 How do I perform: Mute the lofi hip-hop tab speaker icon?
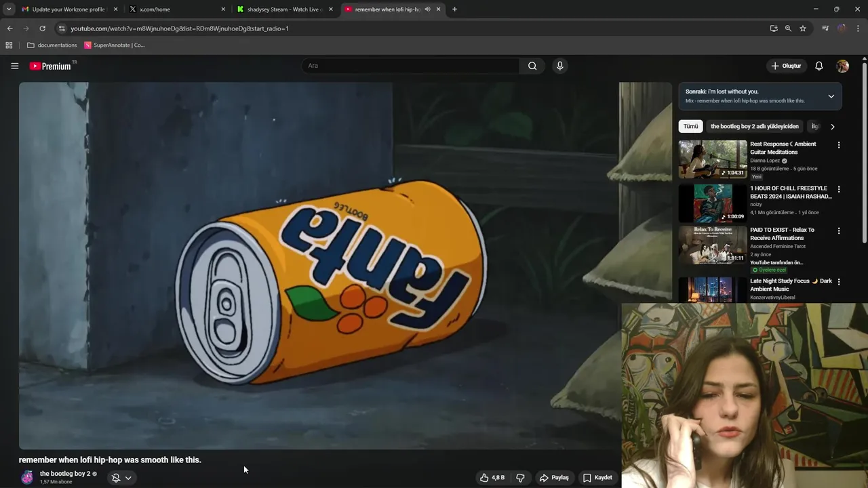(427, 9)
